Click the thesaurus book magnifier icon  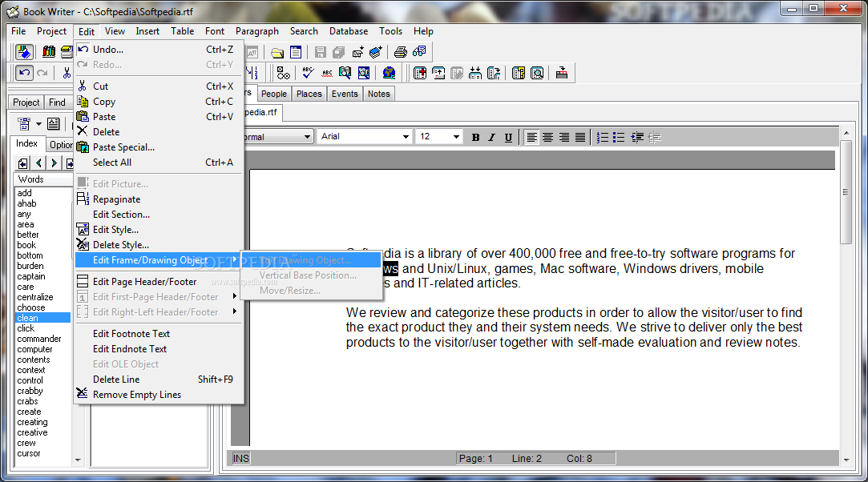pyautogui.click(x=345, y=73)
